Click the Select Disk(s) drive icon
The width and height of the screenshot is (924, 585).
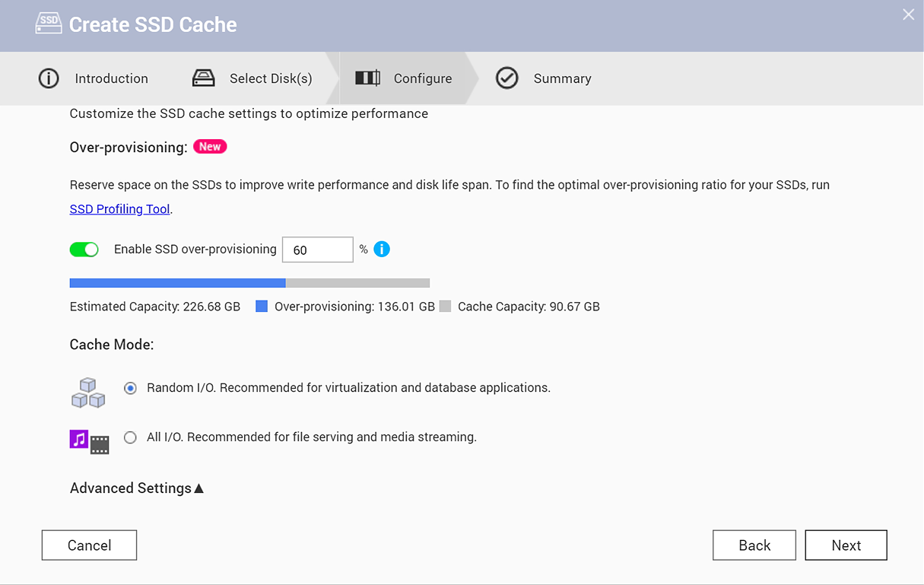point(204,78)
